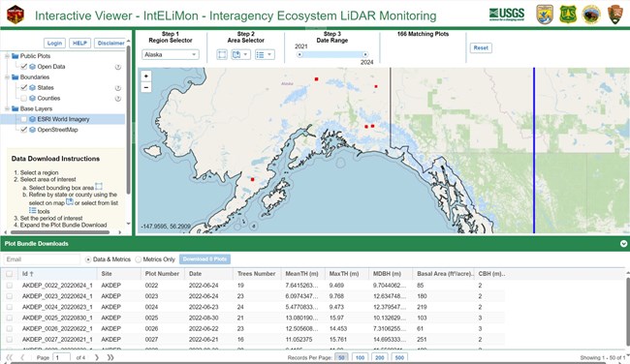Activate the select-on-map area tool
Viewport: 630px width, 364px height.
[236, 54]
